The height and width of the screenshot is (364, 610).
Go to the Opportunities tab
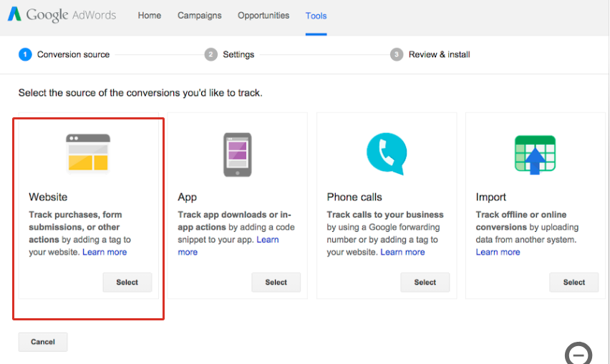click(x=263, y=16)
